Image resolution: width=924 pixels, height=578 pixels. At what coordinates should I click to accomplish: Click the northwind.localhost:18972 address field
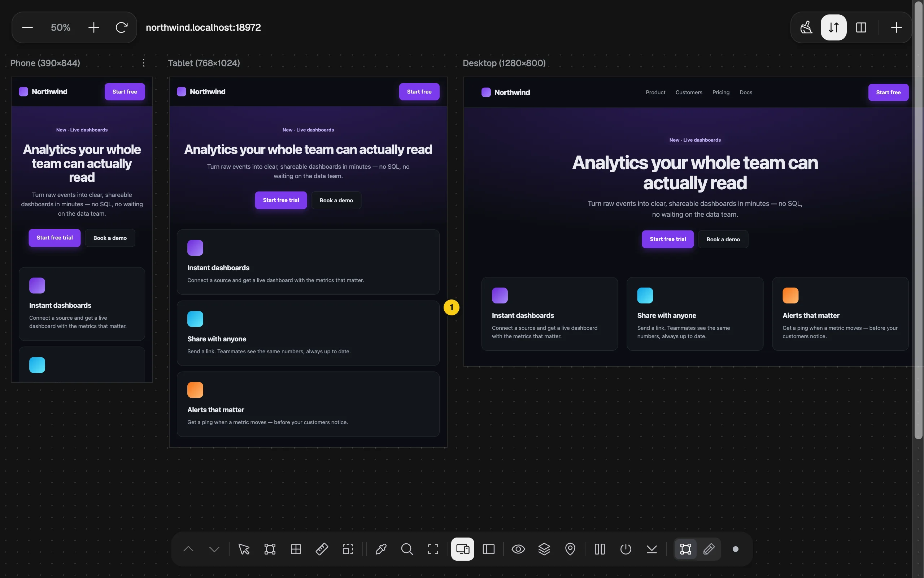pyautogui.click(x=203, y=27)
